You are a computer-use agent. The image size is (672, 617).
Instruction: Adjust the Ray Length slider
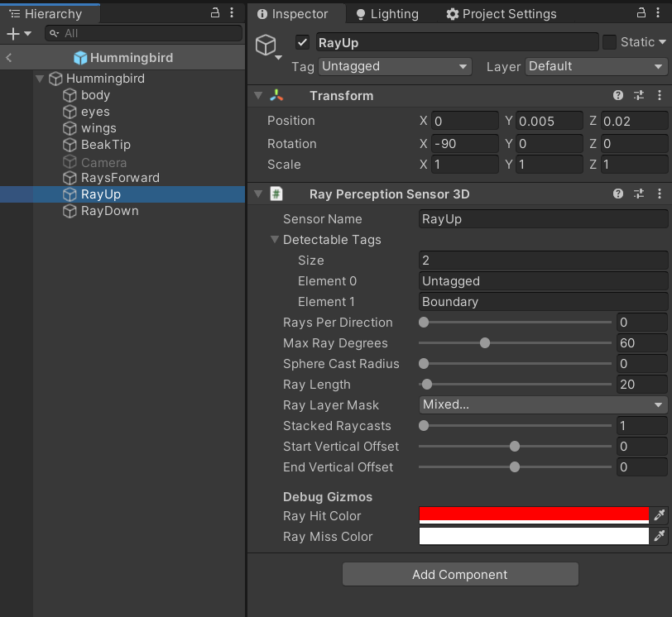pyautogui.click(x=515, y=384)
